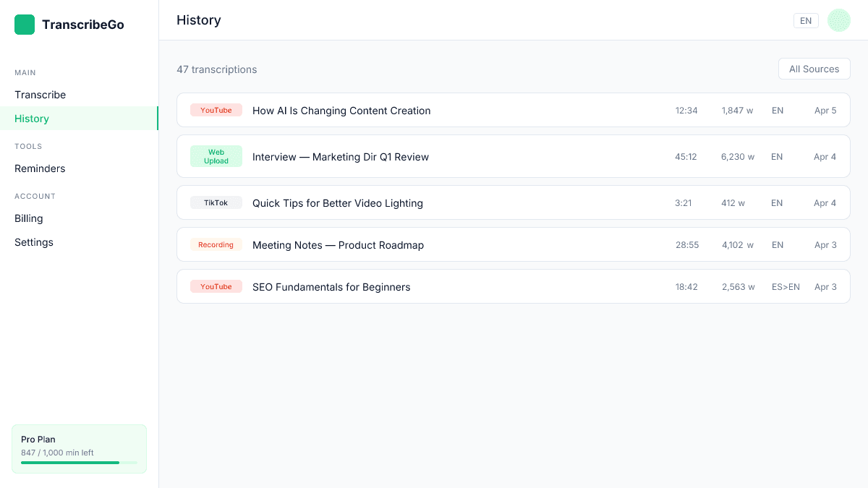Select the TikTok badge on the lighting tips row
The height and width of the screenshot is (488, 868).
[216, 202]
